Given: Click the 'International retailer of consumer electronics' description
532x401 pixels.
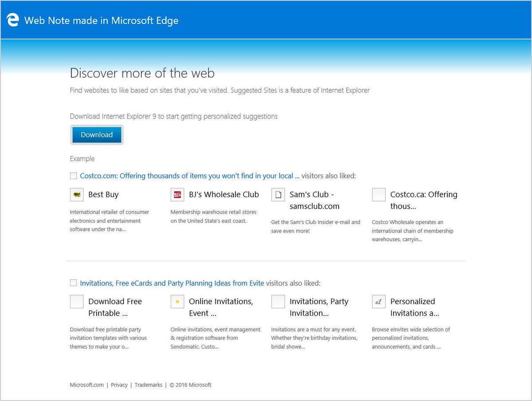Looking at the screenshot, I should tap(110, 221).
